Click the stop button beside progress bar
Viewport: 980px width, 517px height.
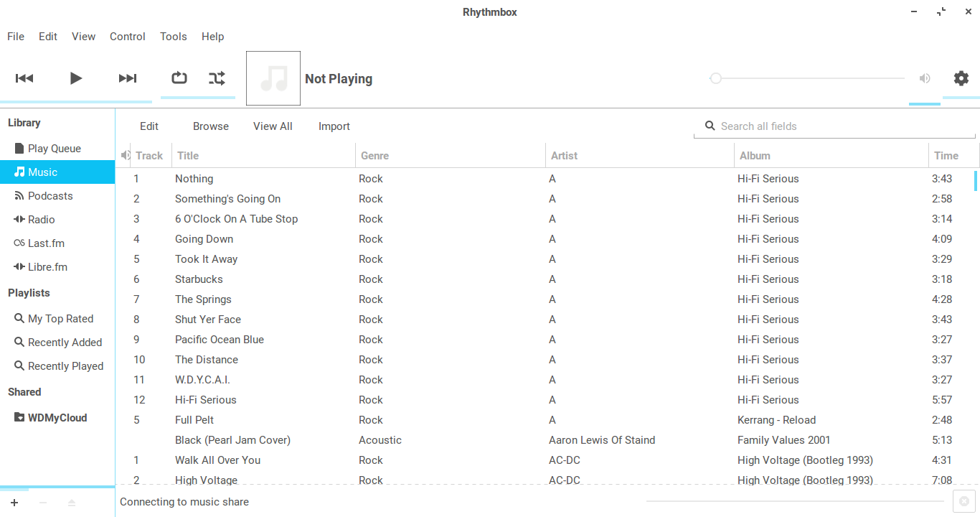[964, 501]
